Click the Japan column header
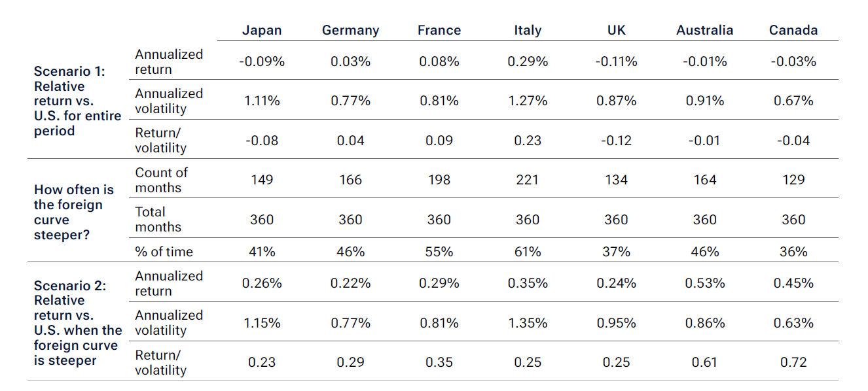 point(262,30)
